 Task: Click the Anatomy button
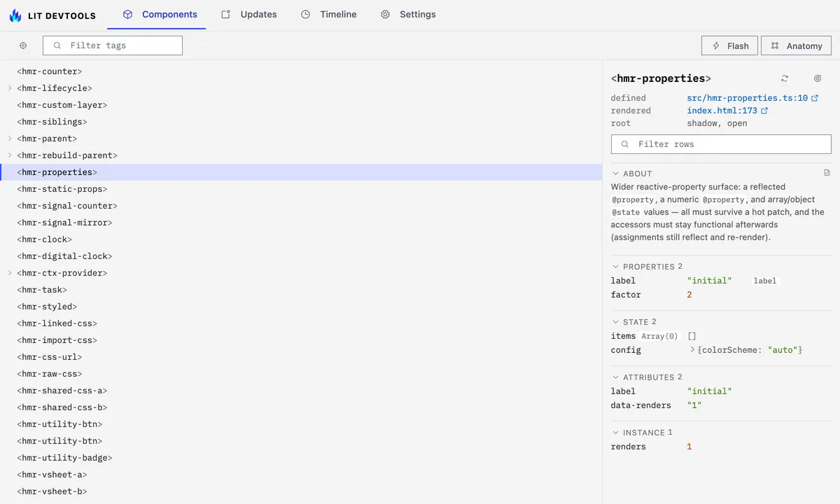click(x=797, y=45)
